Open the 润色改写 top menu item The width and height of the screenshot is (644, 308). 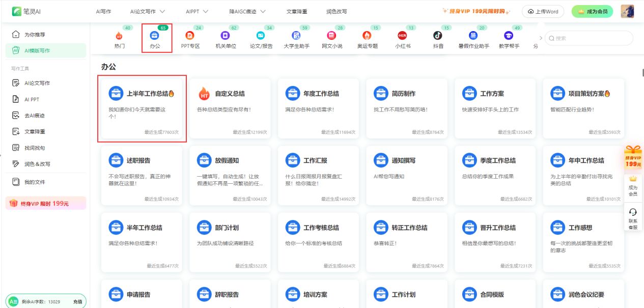point(337,11)
